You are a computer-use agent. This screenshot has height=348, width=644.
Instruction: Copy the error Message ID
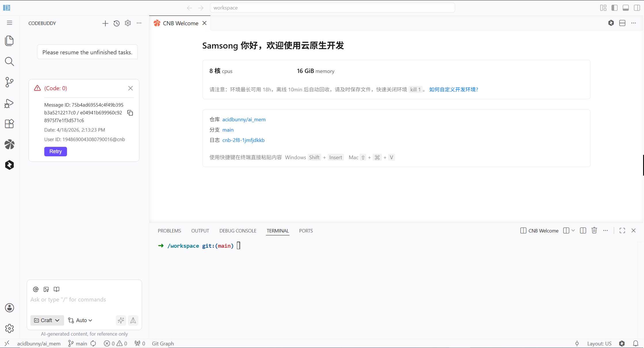coord(130,113)
